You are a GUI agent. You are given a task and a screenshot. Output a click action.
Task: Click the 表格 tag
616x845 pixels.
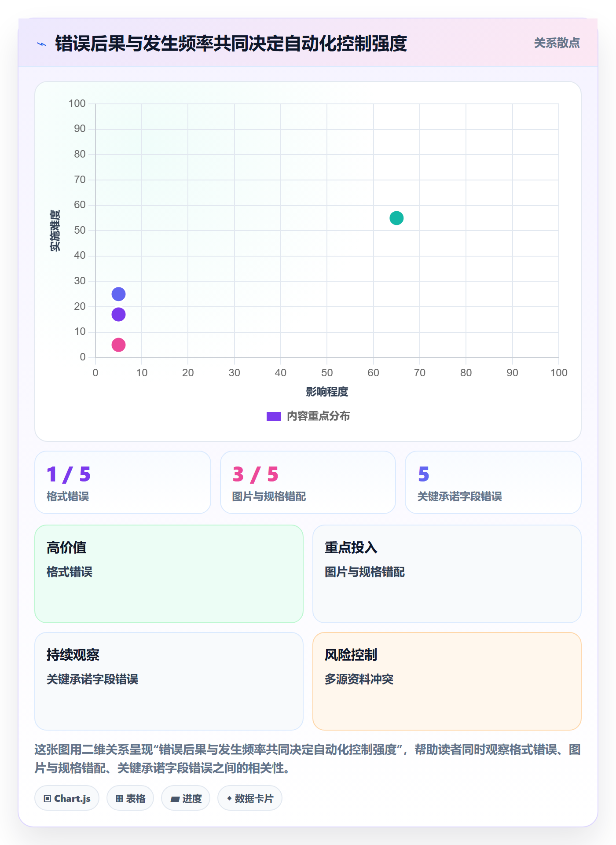tap(130, 798)
